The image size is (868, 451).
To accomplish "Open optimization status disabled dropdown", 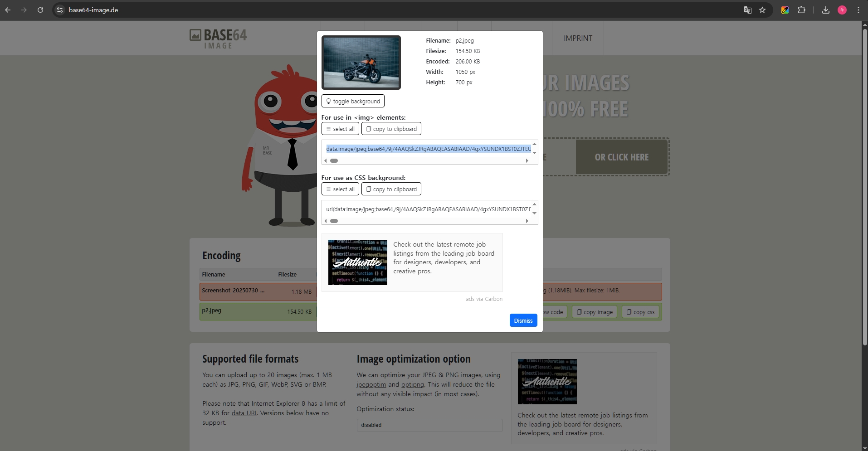I will click(x=429, y=425).
